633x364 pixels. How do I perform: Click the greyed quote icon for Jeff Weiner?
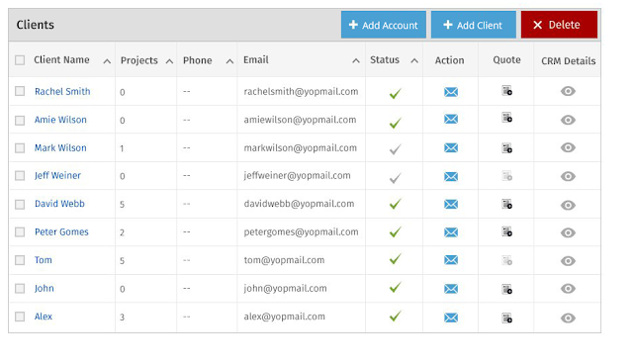pos(507,175)
